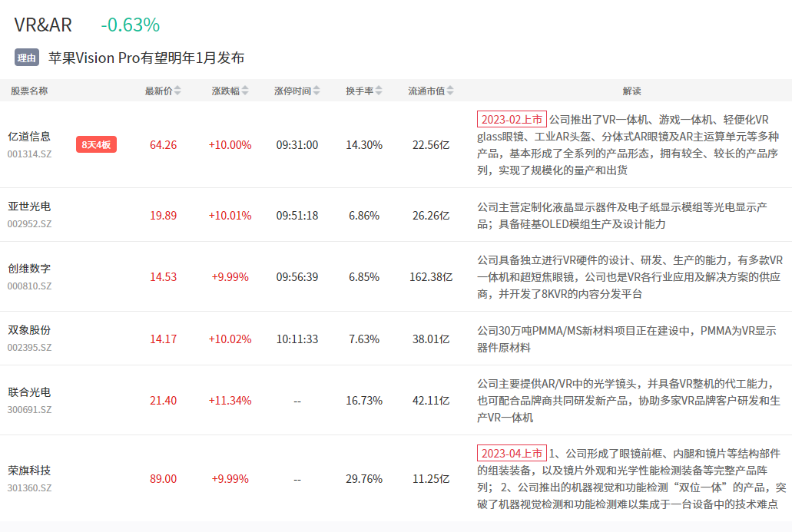Image resolution: width=792 pixels, height=532 pixels.
Task: Click price 89.00
Action: (163, 479)
